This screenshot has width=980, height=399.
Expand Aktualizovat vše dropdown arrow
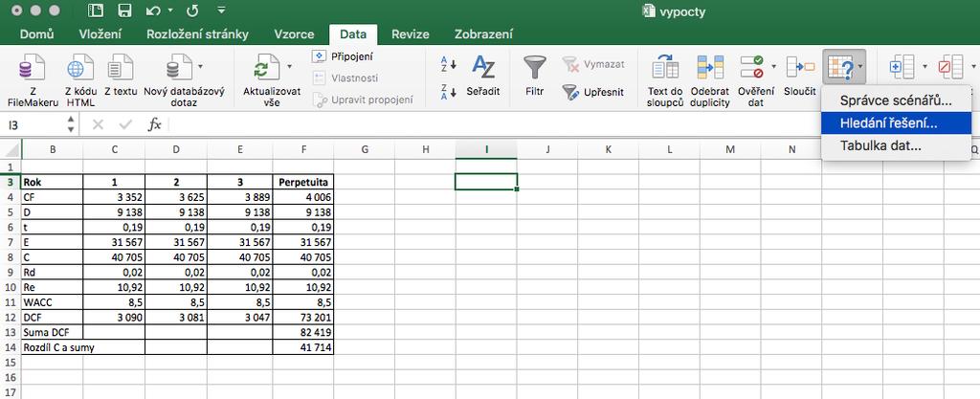(x=289, y=66)
